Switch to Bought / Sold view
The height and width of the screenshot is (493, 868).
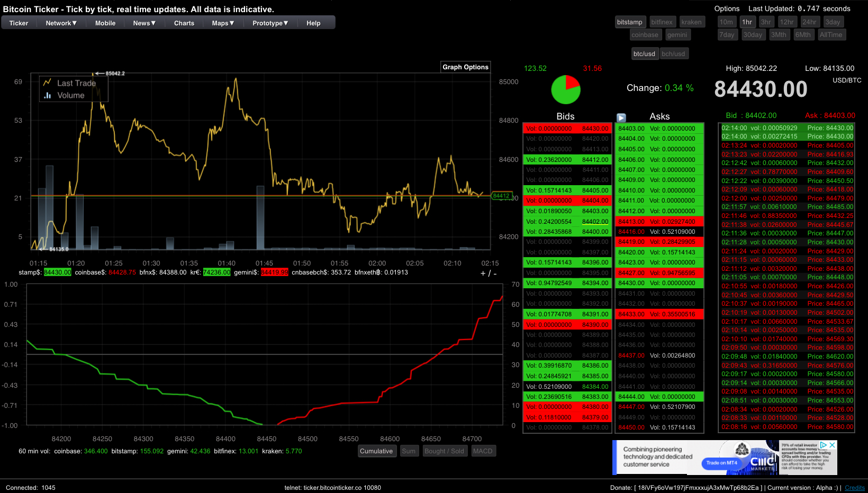coord(444,451)
